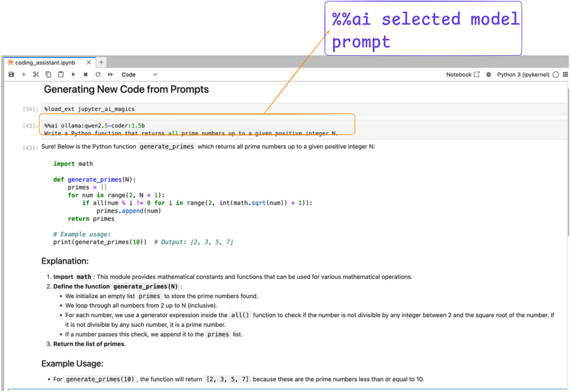Switch to coding_assistant.ipynb tab
Viewport: 570px width, 392px height.
45,62
